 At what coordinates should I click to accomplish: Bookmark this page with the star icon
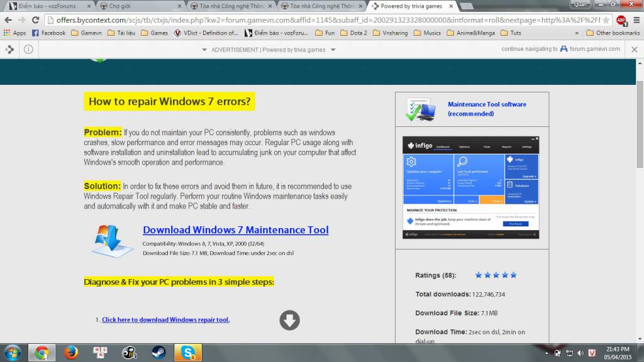(606, 20)
